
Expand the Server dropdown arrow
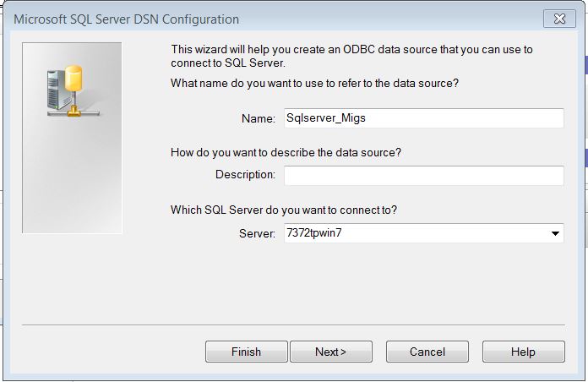tap(555, 233)
